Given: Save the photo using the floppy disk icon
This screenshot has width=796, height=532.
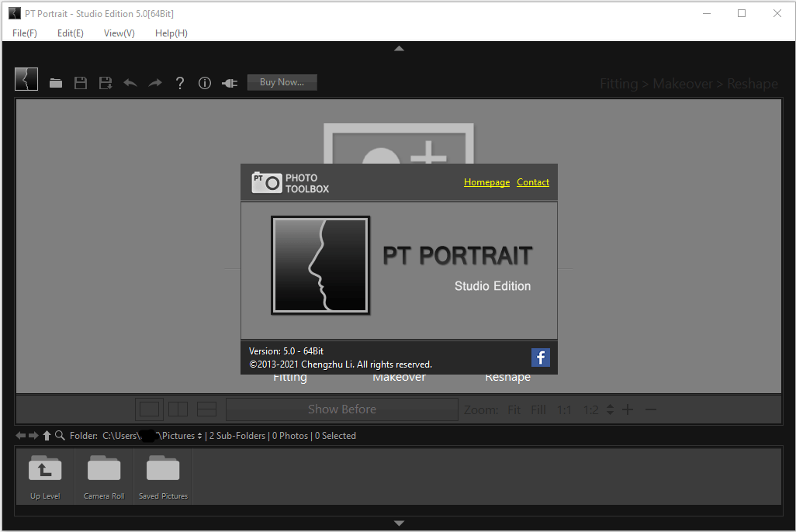Looking at the screenshot, I should 81,83.
